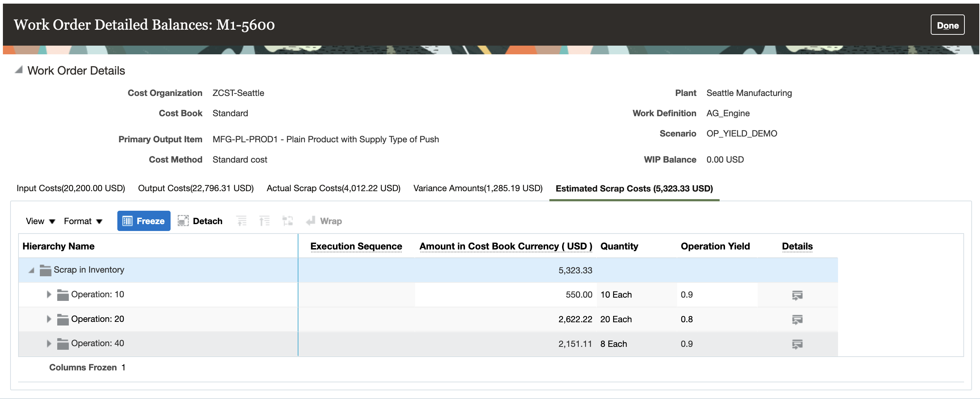The height and width of the screenshot is (399, 980).
Task: Click the expand all below toolbar icon
Action: pyautogui.click(x=241, y=221)
